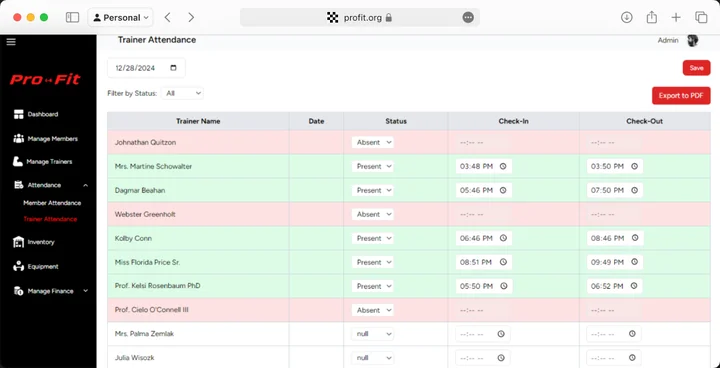
Task: Click the Admin label in header
Action: pyautogui.click(x=668, y=40)
